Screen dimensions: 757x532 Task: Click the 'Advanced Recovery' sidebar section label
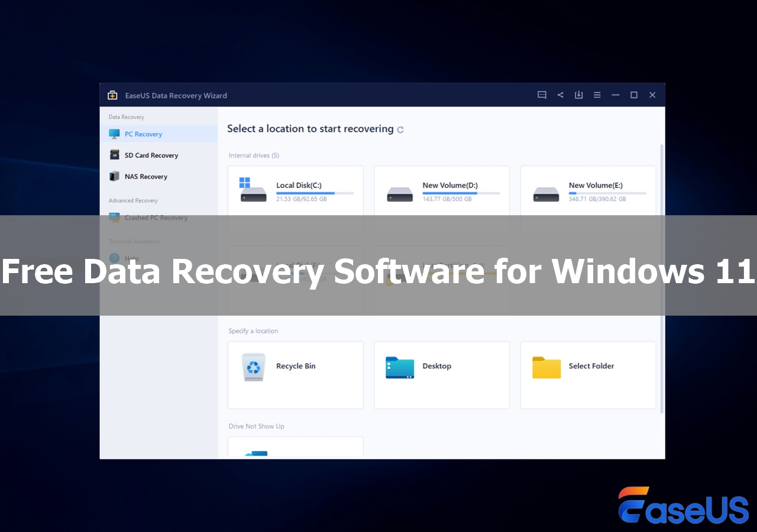coord(133,200)
